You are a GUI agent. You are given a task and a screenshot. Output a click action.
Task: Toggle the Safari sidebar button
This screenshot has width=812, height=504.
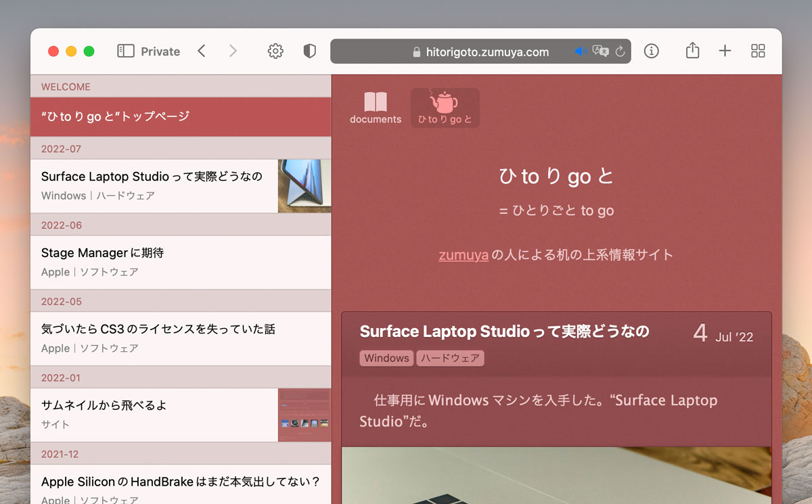pyautogui.click(x=125, y=51)
